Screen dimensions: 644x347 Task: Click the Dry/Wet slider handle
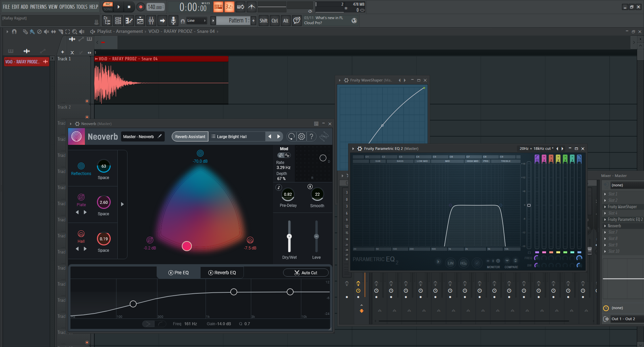click(289, 237)
